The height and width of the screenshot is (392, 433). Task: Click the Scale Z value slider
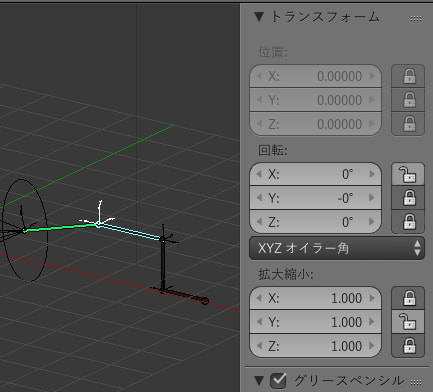[315, 346]
